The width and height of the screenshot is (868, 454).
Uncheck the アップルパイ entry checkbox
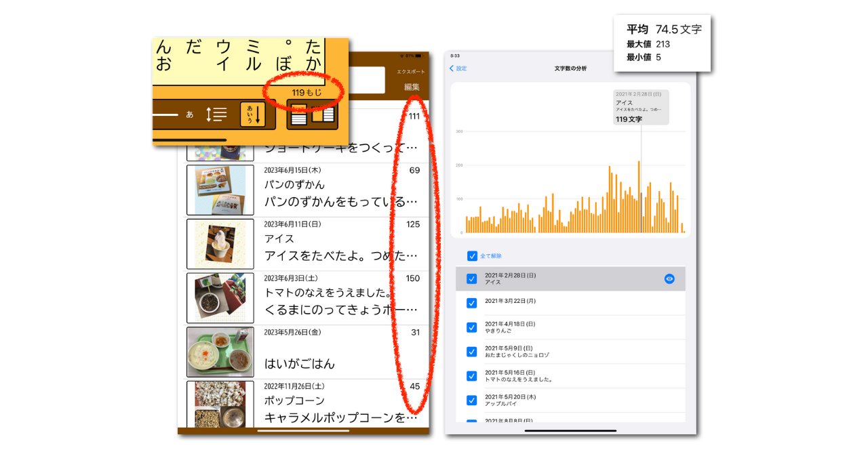click(472, 400)
